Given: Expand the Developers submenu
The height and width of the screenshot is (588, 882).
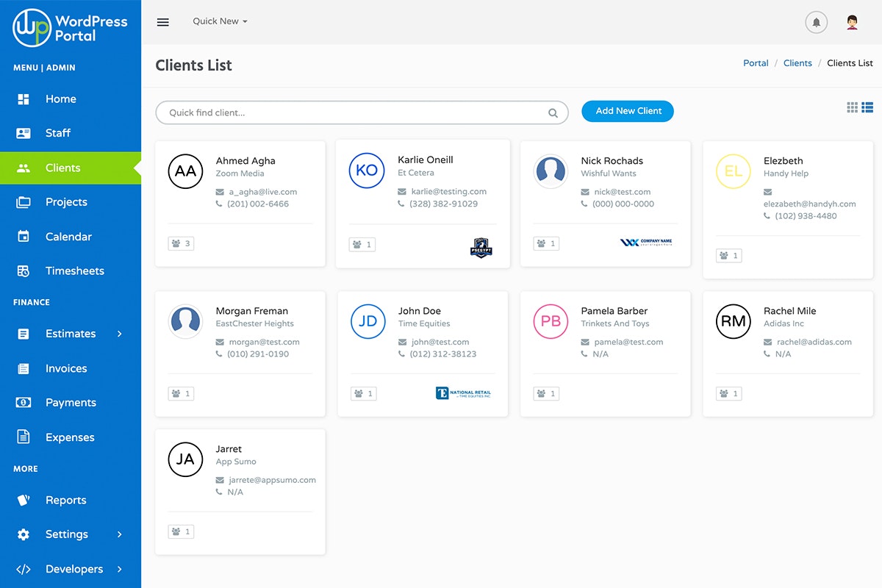Looking at the screenshot, I should pos(120,569).
